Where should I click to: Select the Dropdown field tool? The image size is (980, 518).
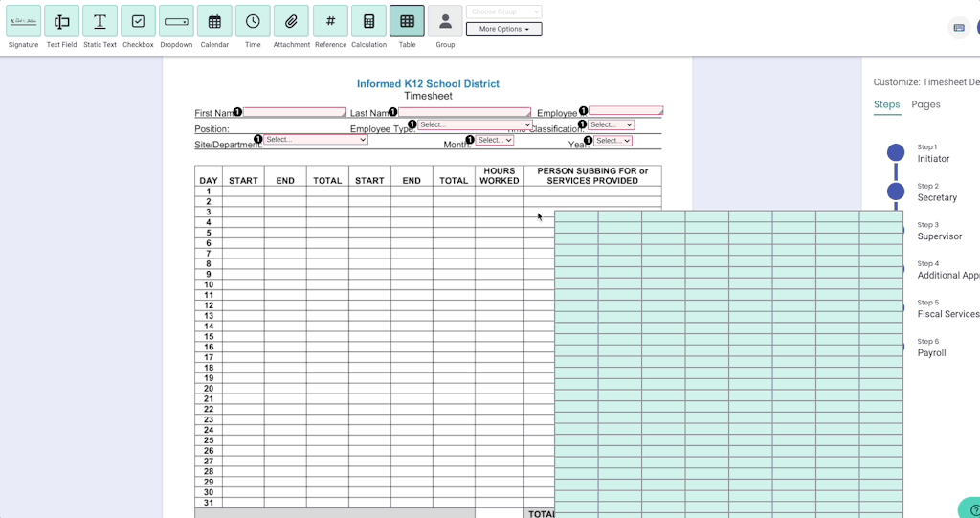click(x=176, y=21)
